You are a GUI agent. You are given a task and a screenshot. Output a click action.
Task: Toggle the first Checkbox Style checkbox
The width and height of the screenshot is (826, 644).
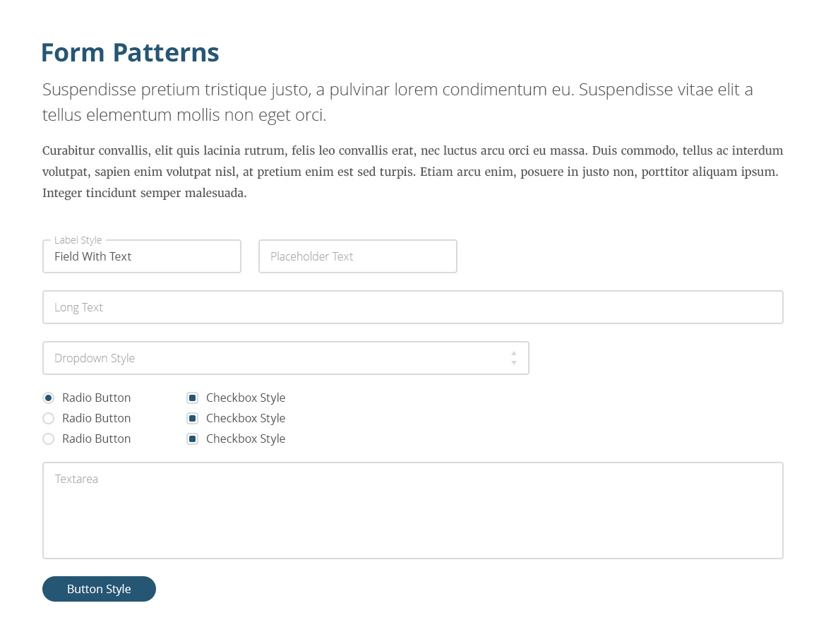(x=193, y=398)
